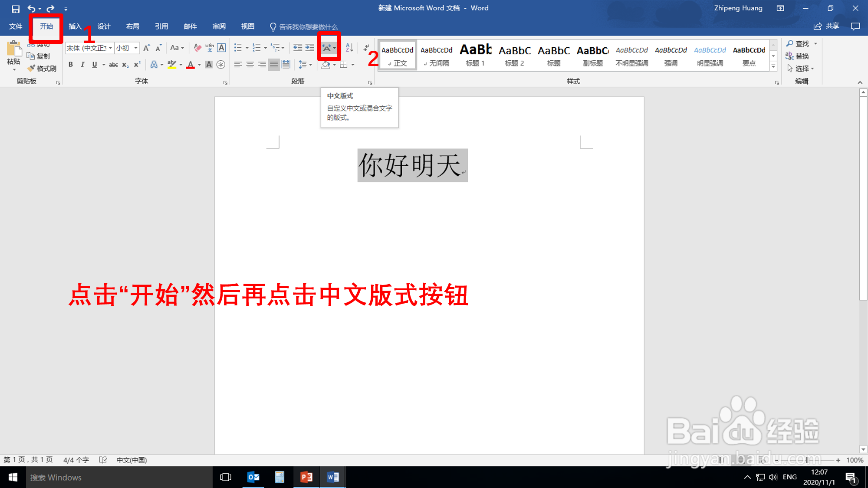The image size is (868, 488).
Task: Click the Chinese layout (中文版式) button
Action: (327, 48)
